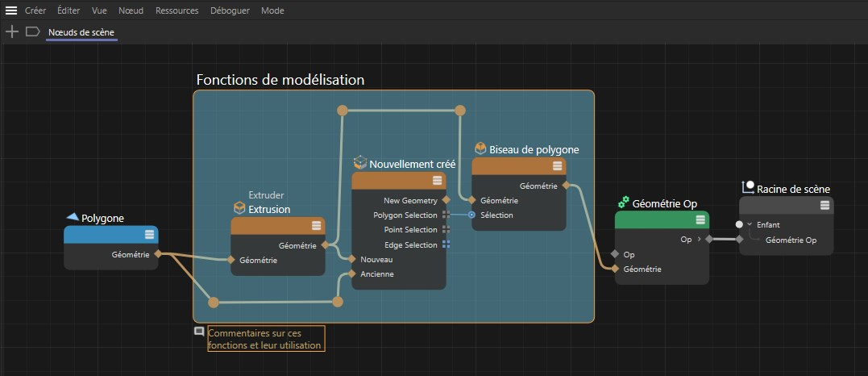Open the Extrusion node header menu icon

(316, 226)
